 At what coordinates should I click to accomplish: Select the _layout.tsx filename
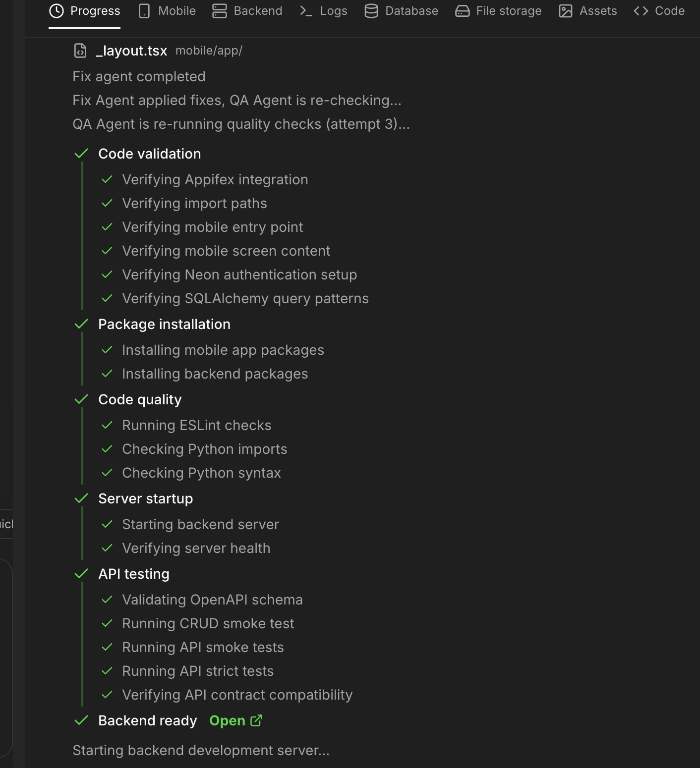pos(132,50)
